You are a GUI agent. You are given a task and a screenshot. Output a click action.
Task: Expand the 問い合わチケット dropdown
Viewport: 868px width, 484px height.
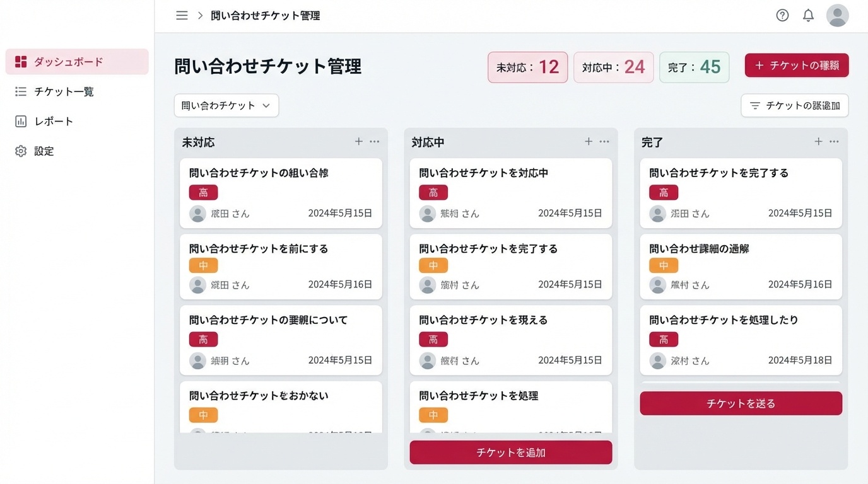pyautogui.click(x=226, y=106)
